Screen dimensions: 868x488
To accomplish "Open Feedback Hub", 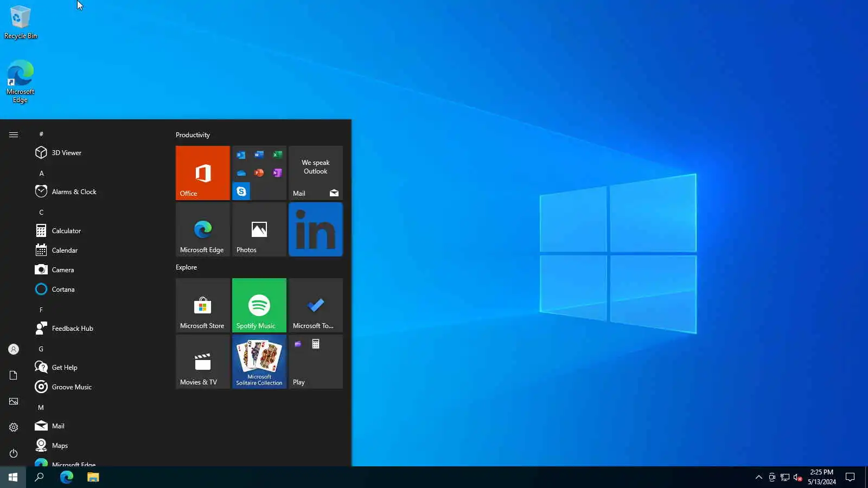I will coord(98,329).
